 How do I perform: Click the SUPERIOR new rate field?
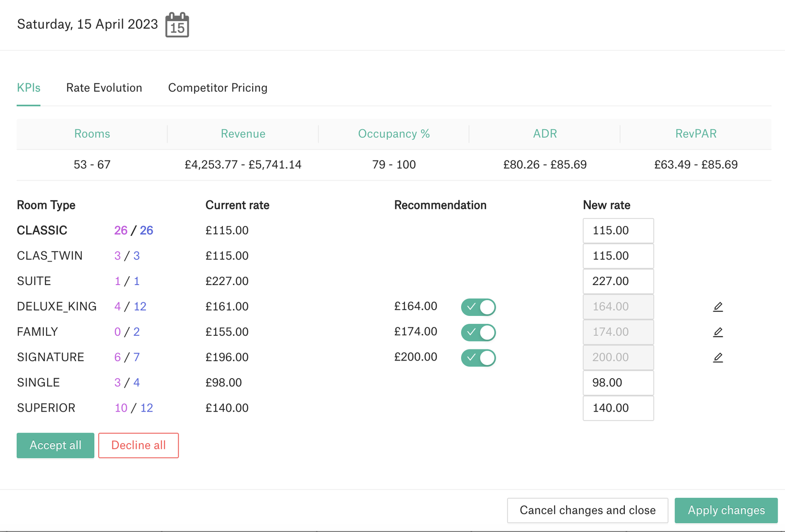[618, 408]
